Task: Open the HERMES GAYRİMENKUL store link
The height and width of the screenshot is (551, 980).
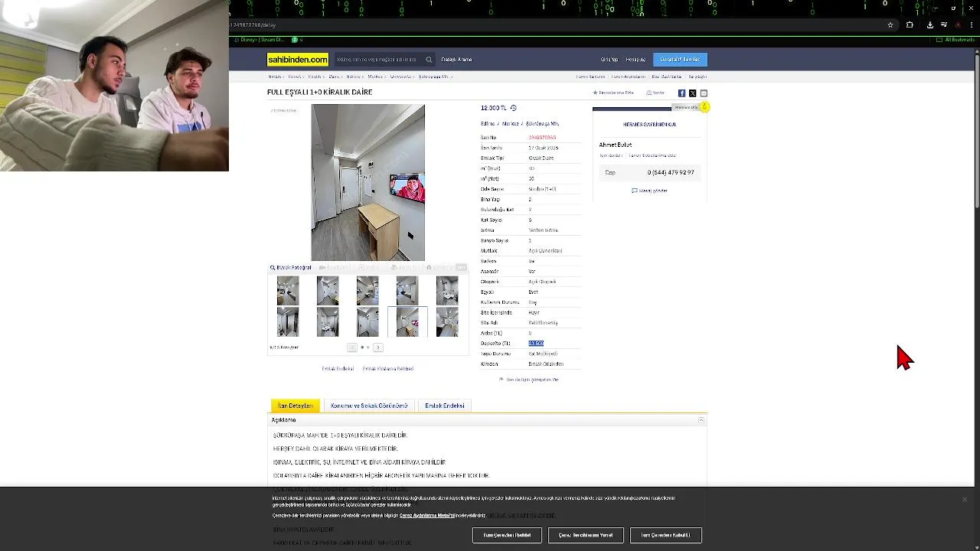Action: 649,124
